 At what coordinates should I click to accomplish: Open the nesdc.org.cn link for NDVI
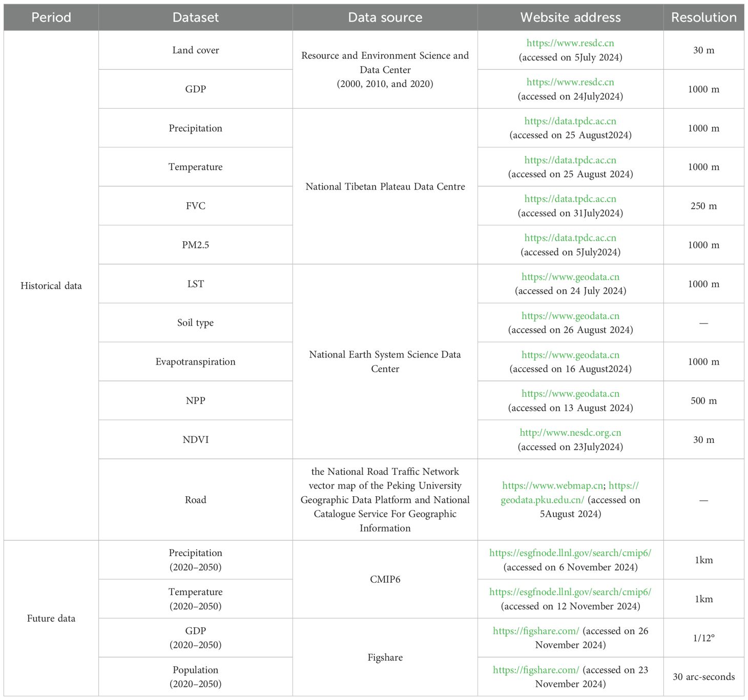click(x=570, y=433)
